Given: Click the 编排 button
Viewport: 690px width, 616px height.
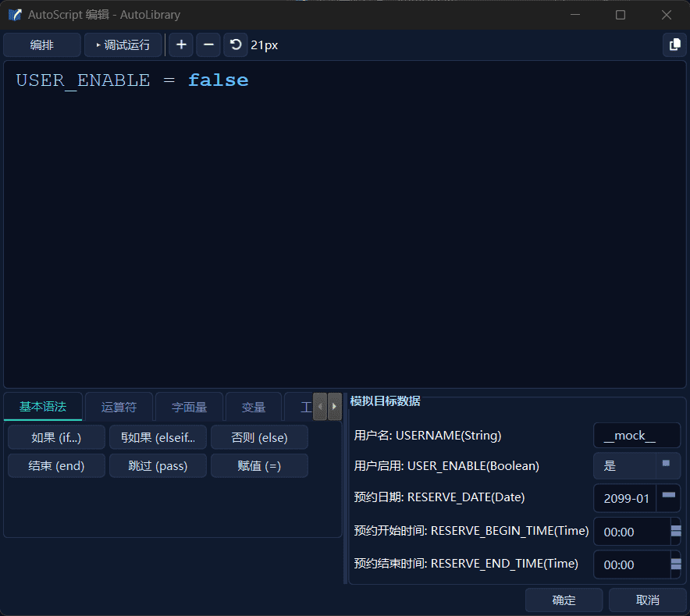Looking at the screenshot, I should tap(42, 45).
